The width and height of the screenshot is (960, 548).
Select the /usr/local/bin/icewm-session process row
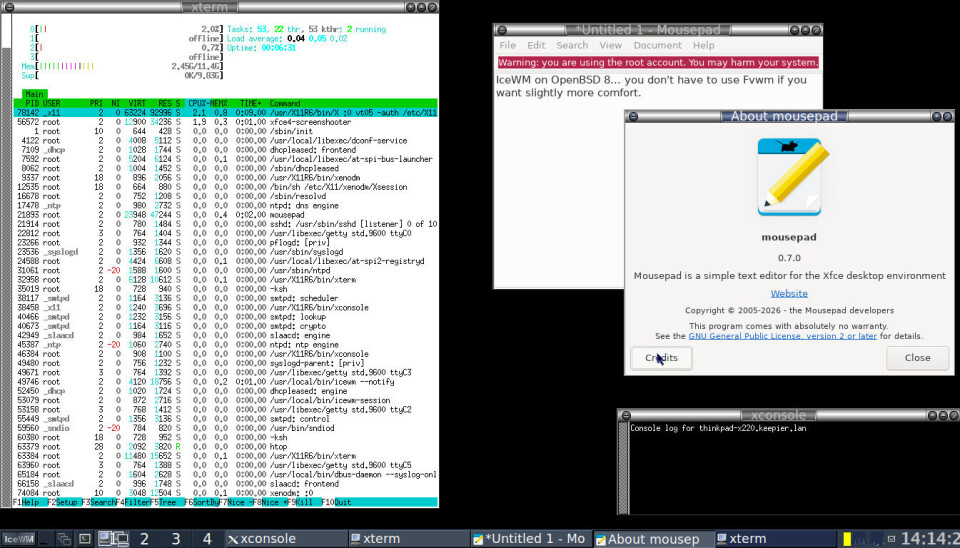[x=226, y=400]
